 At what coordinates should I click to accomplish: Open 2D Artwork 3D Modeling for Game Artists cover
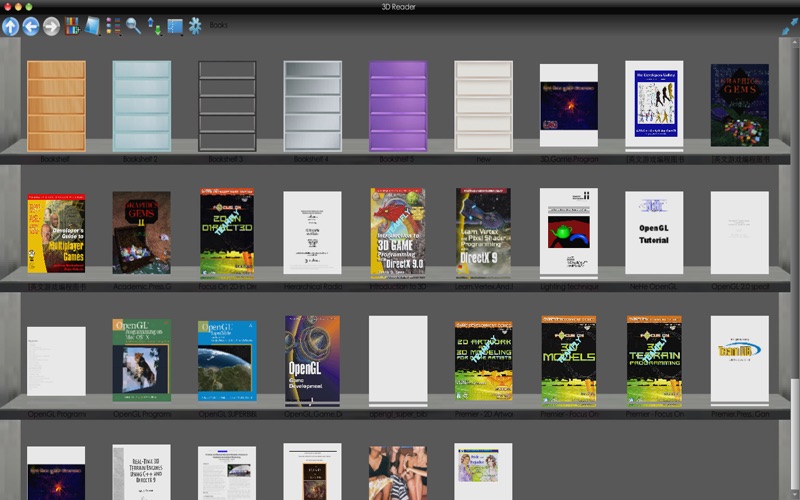pos(483,360)
